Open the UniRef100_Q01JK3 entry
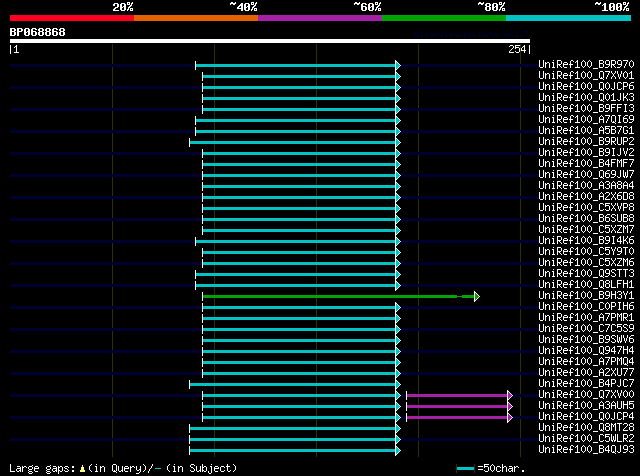The width and height of the screenshot is (640, 476). coord(586,97)
